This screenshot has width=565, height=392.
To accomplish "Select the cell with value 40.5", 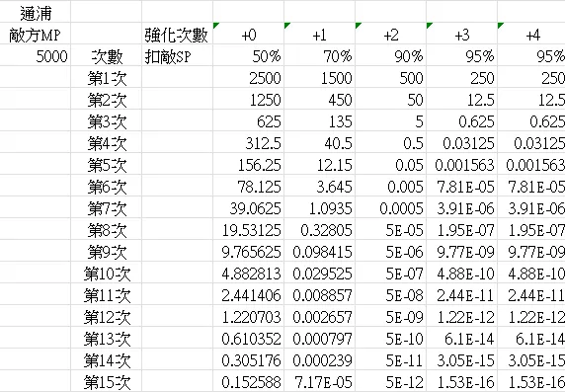I will point(320,142).
